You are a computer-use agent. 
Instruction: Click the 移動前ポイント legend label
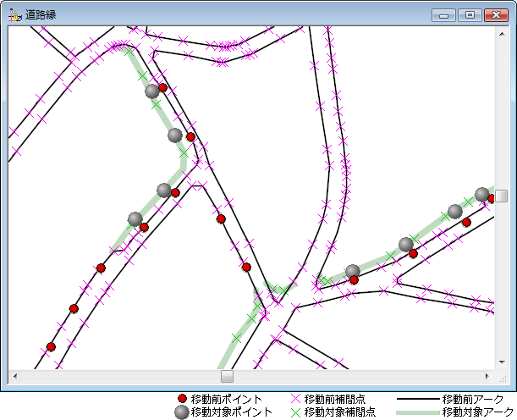pos(226,399)
